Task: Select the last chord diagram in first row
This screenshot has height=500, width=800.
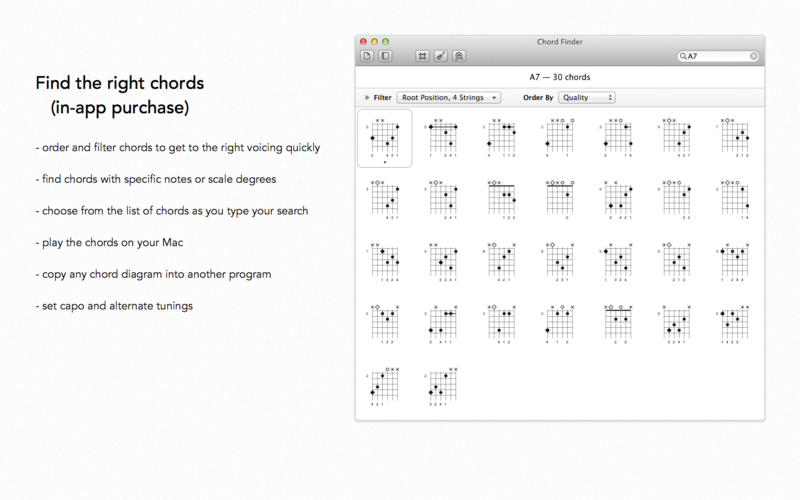Action: pyautogui.click(x=735, y=138)
